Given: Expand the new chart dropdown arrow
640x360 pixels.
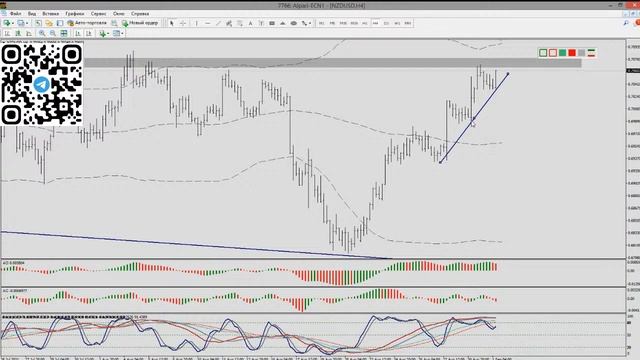Looking at the screenshot, I should pyautogui.click(x=13, y=23).
